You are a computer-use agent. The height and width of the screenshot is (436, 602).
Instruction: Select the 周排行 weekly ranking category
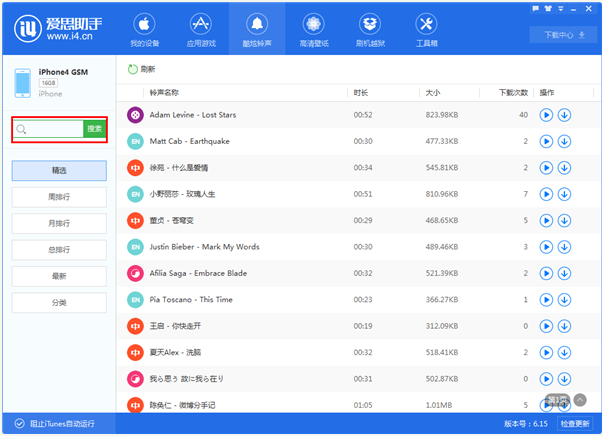[59, 197]
